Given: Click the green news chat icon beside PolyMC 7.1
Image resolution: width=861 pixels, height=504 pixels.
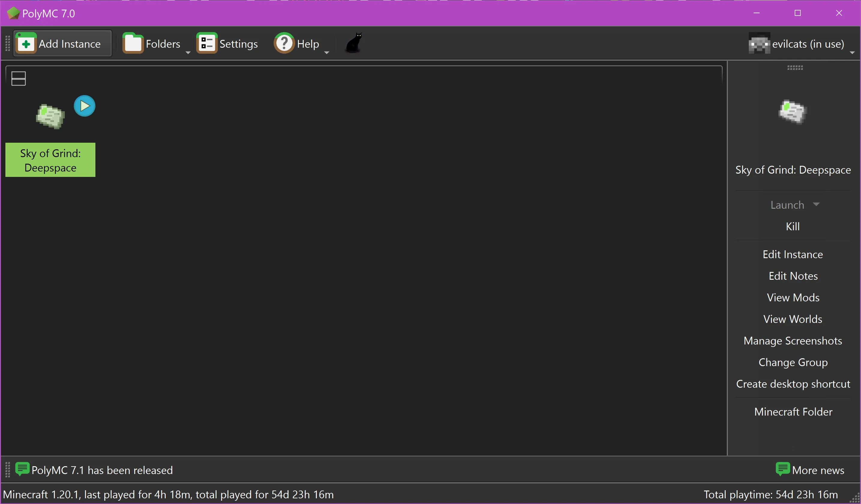Looking at the screenshot, I should pos(22,469).
